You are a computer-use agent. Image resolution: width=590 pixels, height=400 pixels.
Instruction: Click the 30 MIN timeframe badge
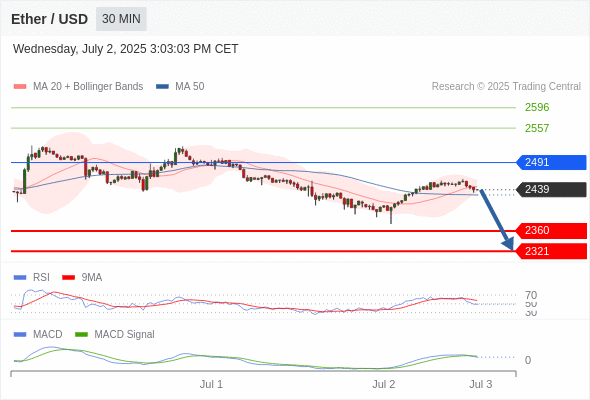(121, 19)
